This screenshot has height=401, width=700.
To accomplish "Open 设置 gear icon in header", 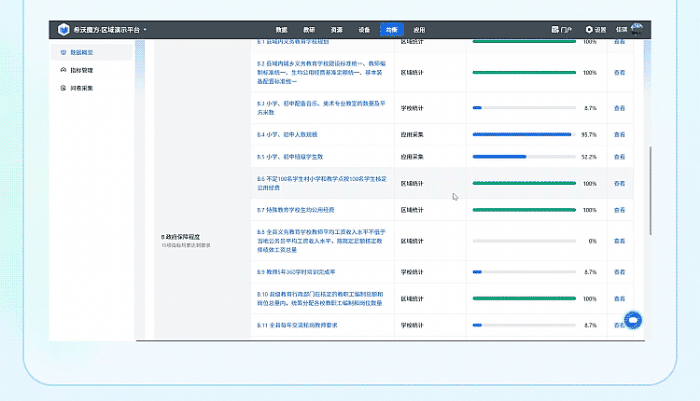I will pyautogui.click(x=589, y=30).
